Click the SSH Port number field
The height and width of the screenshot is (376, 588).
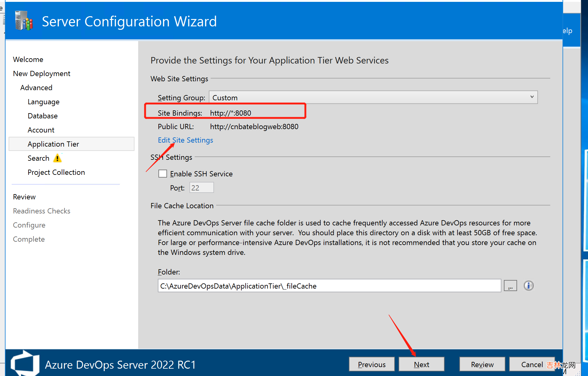(x=201, y=188)
